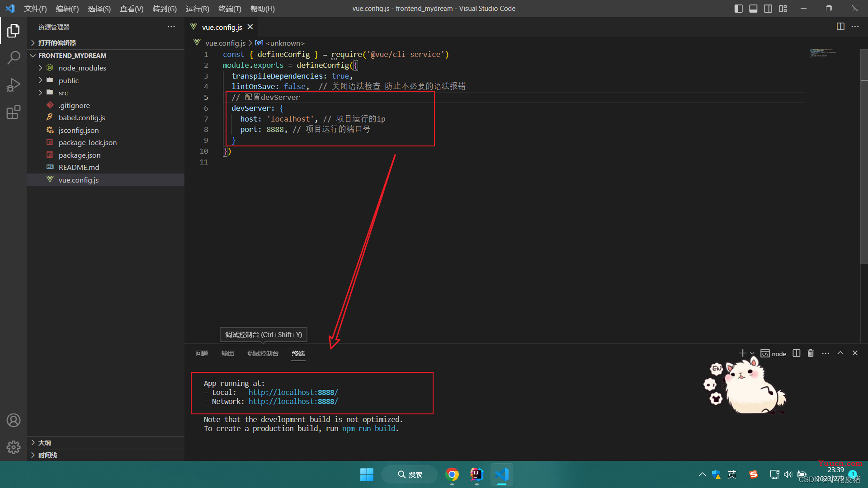Open the Search view in activity bar
Image resolution: width=868 pixels, height=488 pixels.
pos(14,58)
